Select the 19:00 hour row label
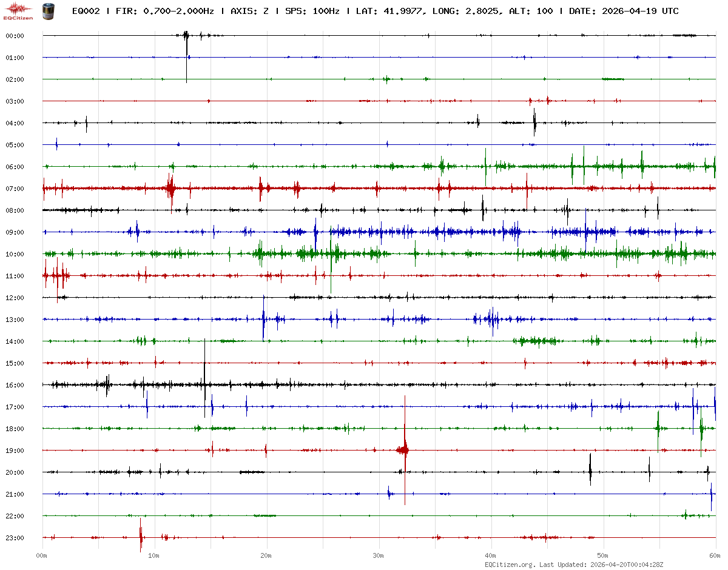Image resolution: width=728 pixels, height=570 pixels. click(15, 451)
